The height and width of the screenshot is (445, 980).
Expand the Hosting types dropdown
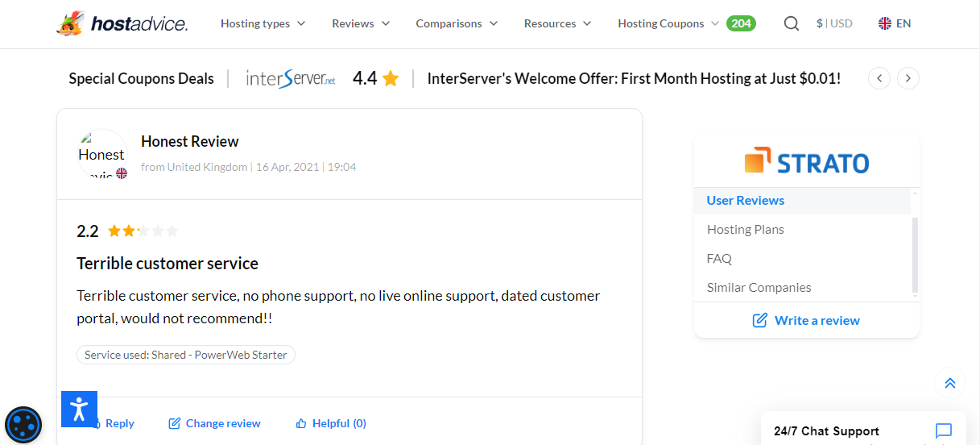(263, 23)
